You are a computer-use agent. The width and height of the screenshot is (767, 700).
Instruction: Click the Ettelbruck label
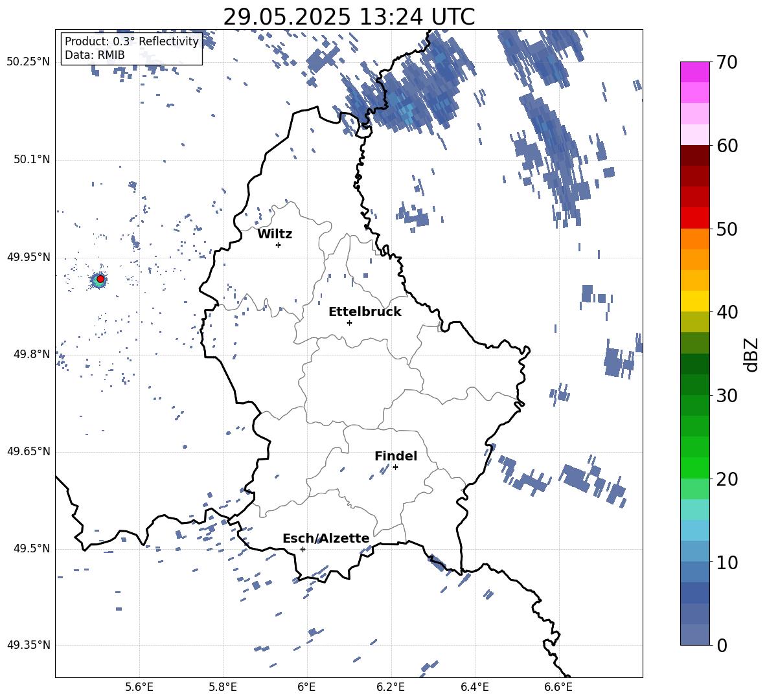coord(365,311)
